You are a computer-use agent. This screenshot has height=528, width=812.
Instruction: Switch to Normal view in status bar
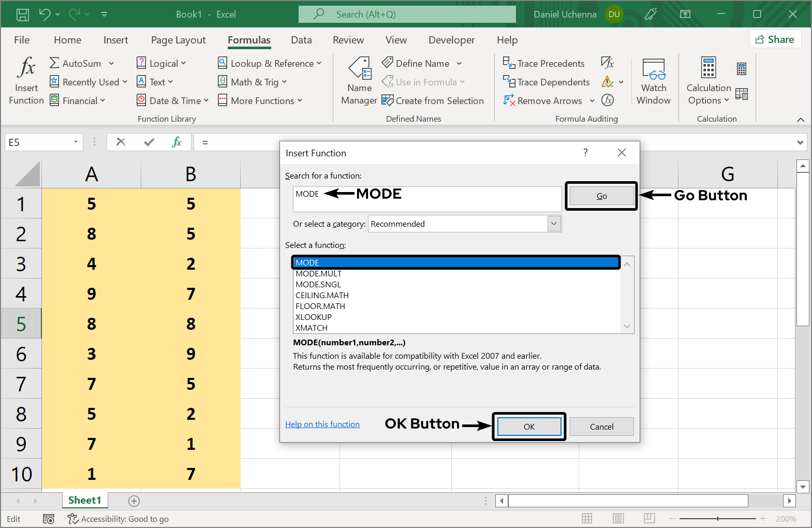[x=587, y=518]
